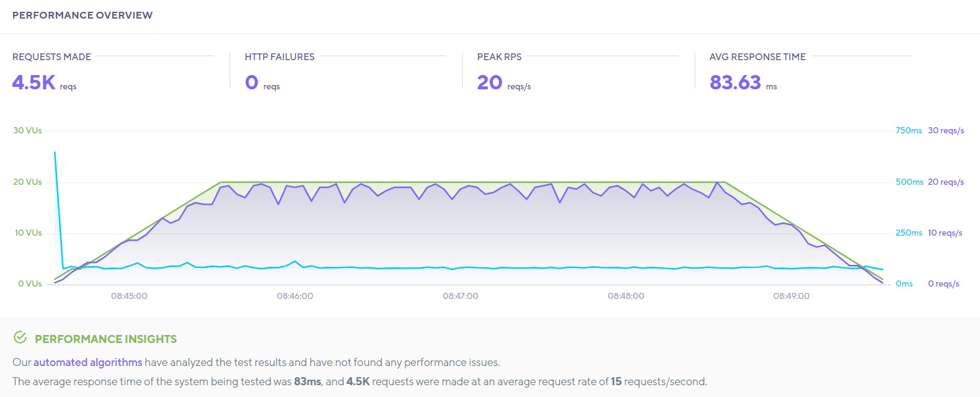Click the Performance Overview title
Image resolution: width=980 pixels, height=397 pixels.
coord(82,15)
